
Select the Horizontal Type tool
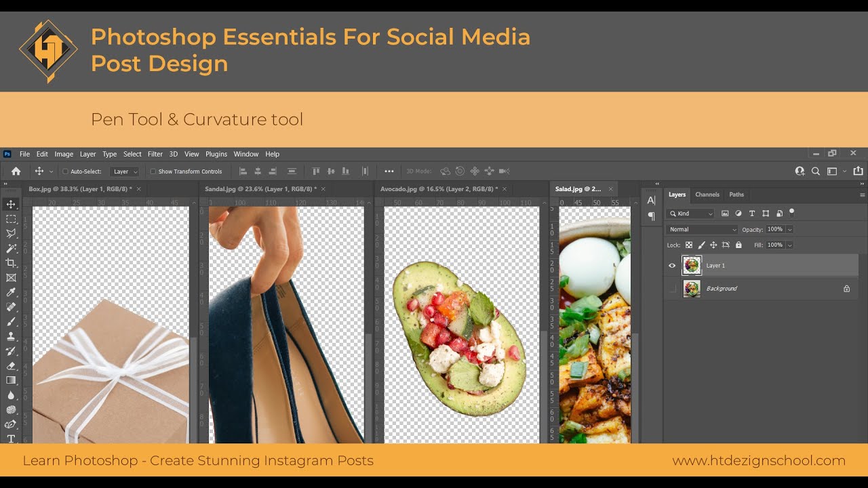point(11,439)
